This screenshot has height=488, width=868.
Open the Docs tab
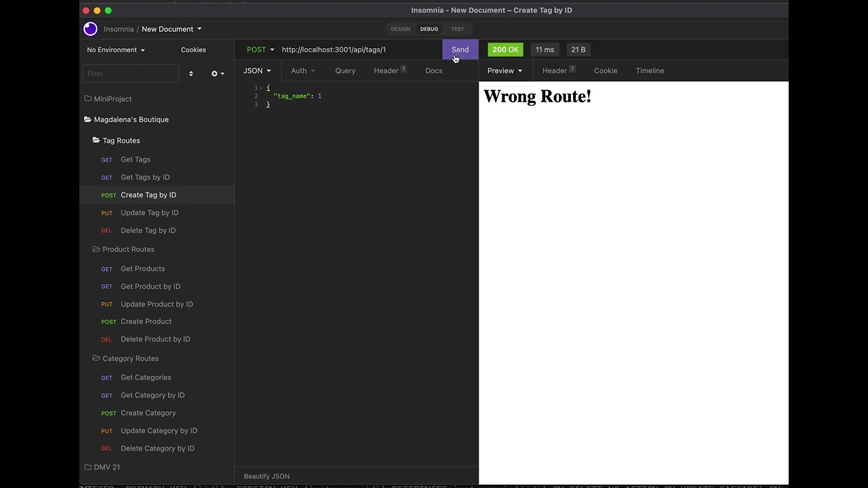(x=434, y=70)
